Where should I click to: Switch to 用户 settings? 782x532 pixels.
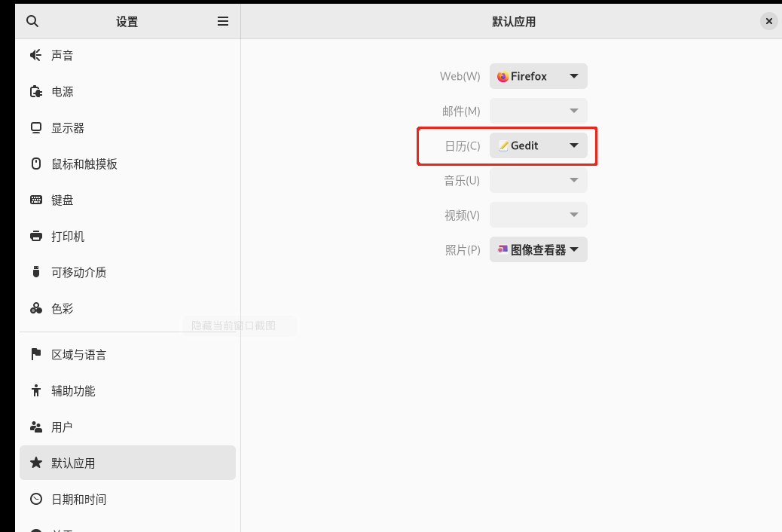point(62,427)
